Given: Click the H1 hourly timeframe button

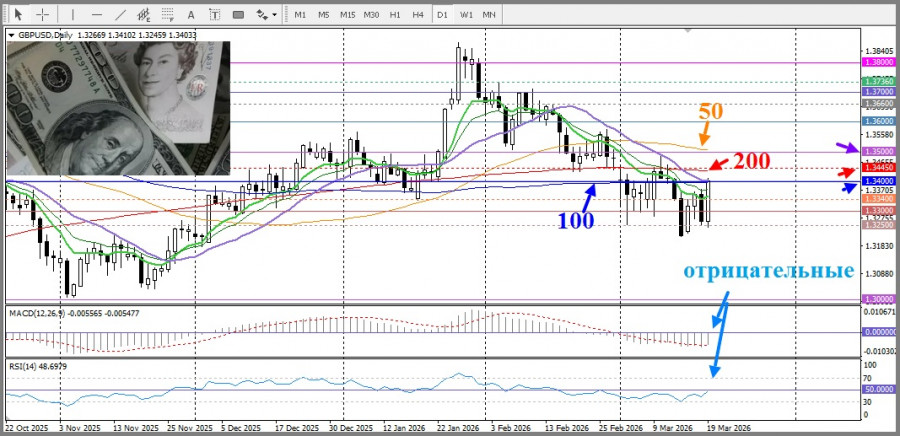Looking at the screenshot, I should (395, 15).
